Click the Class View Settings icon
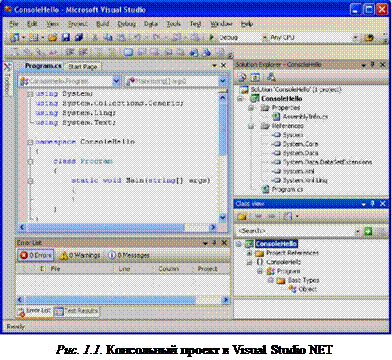Screen dimensions: 392x360 [x=287, y=216]
